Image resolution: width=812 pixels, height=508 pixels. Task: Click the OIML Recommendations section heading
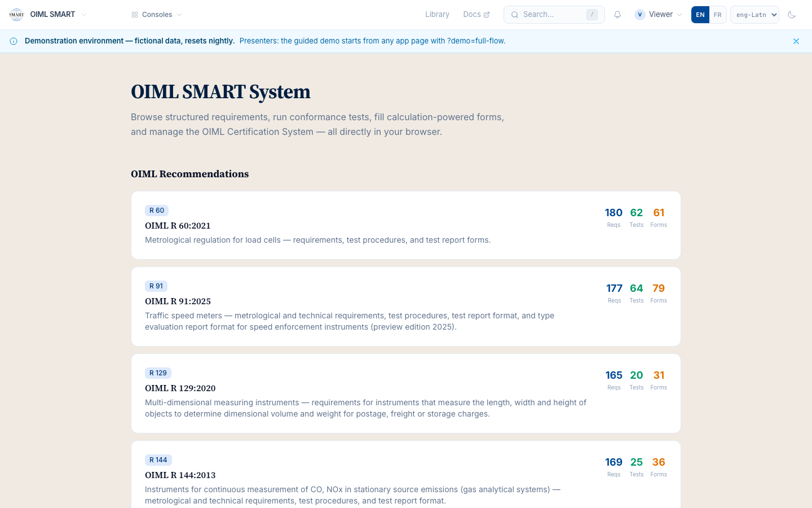[190, 174]
